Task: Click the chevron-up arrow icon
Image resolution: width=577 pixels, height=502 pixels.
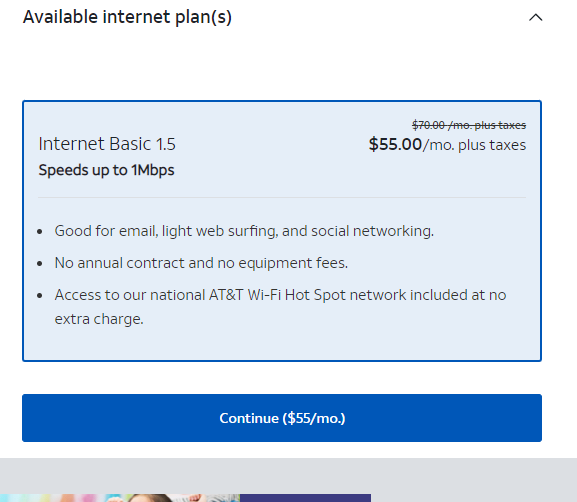Action: 535,17
